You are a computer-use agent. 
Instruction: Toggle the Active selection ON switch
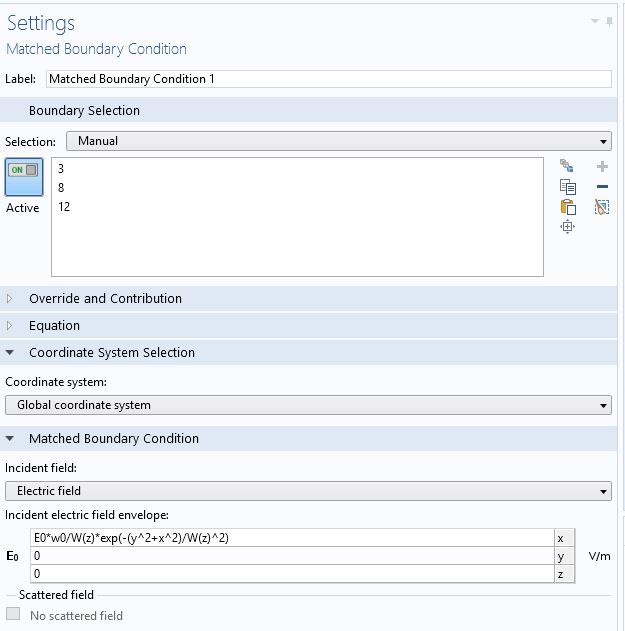point(23,177)
